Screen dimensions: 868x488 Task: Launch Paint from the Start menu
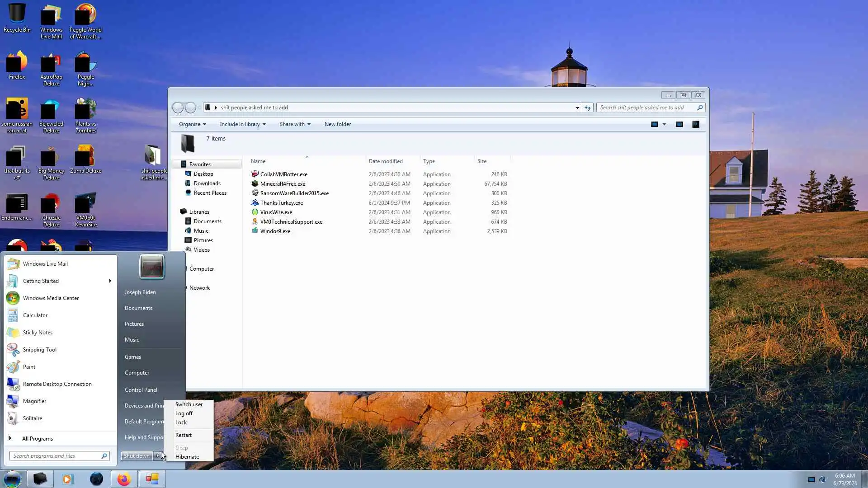[29, 366]
